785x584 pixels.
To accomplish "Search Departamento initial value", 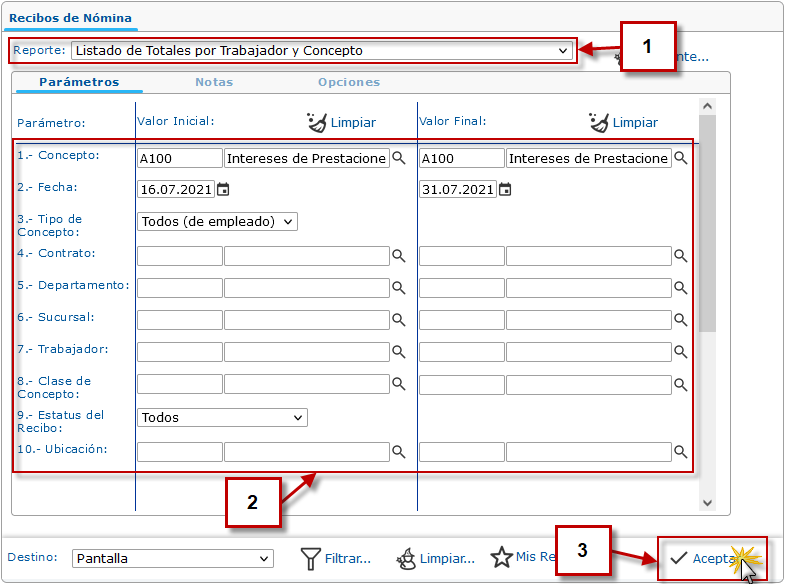I will [399, 288].
